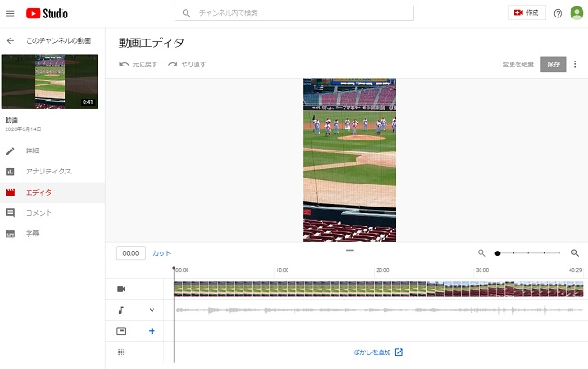Open the コメント menu item
This screenshot has width=588, height=369.
point(39,213)
